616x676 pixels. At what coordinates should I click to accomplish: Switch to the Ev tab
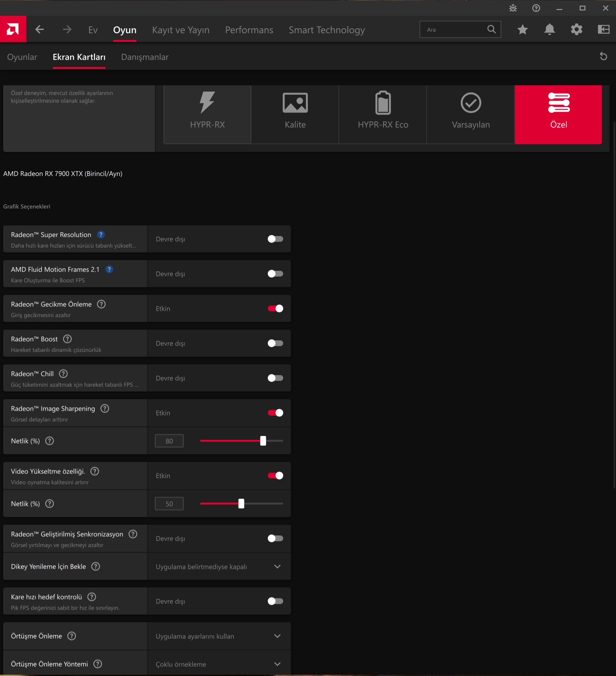point(93,30)
